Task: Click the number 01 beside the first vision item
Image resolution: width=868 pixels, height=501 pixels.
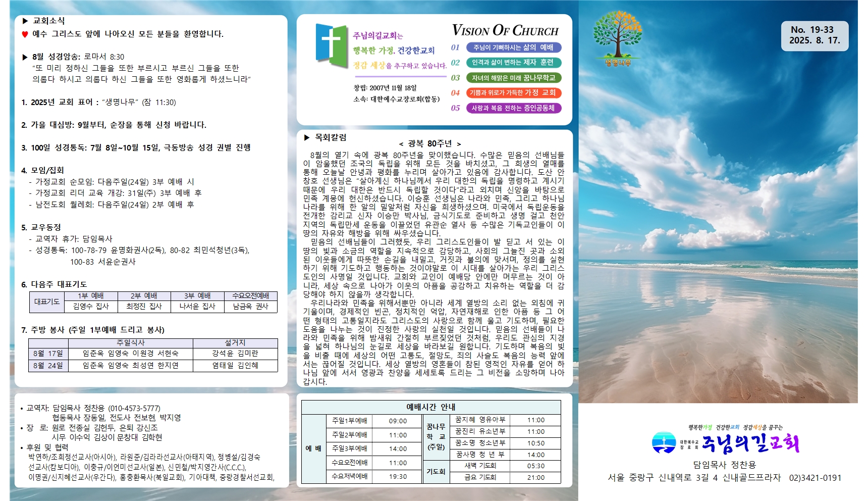Action: coord(455,47)
